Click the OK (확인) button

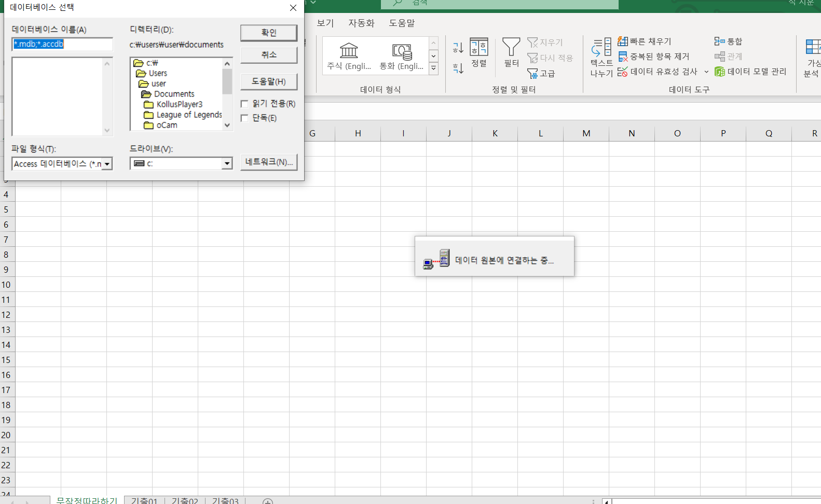click(268, 33)
